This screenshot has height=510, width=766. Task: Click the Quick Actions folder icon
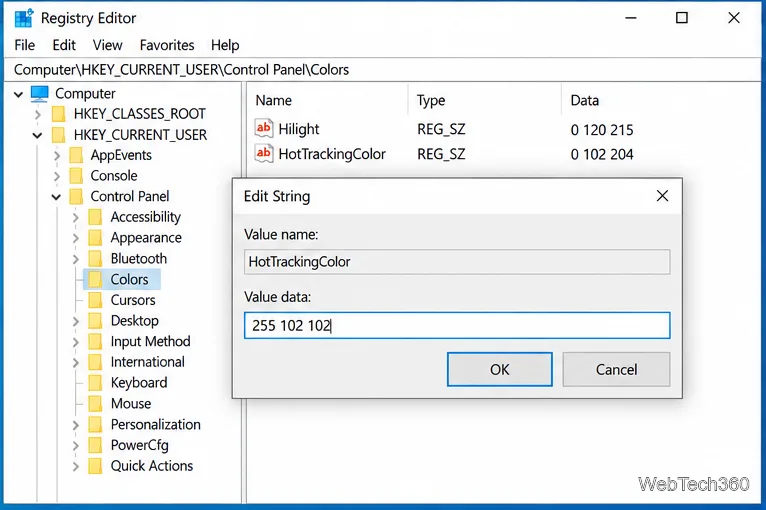(x=95, y=466)
